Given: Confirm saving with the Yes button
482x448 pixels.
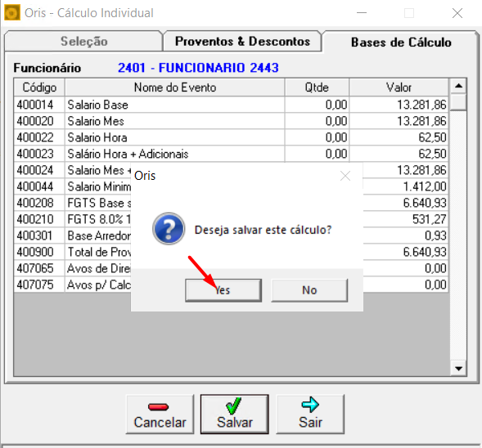Looking at the screenshot, I should 223,290.
